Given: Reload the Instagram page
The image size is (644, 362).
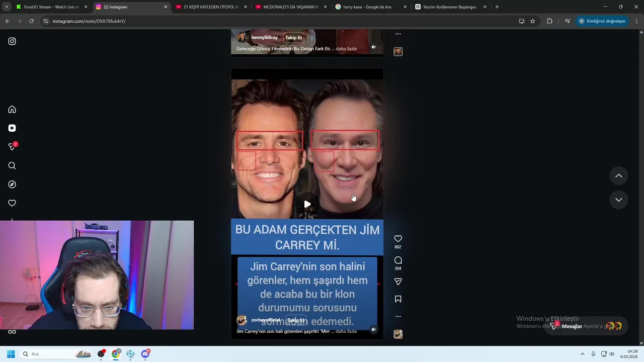Looking at the screenshot, I should coord(31,21).
